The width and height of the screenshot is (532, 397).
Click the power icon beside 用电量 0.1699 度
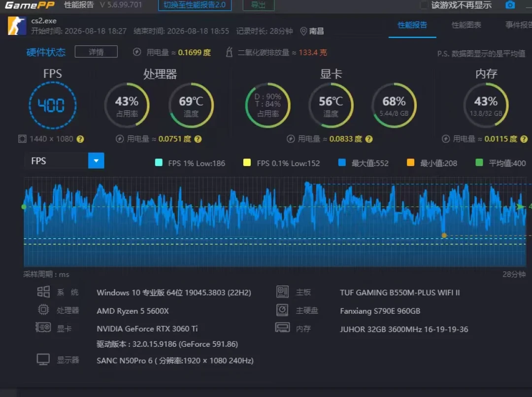point(137,52)
